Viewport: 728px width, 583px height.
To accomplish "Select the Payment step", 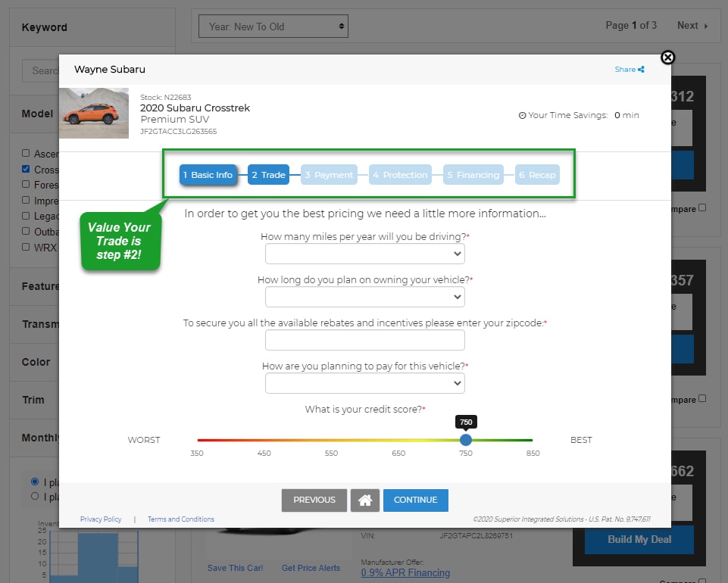I will [x=329, y=175].
